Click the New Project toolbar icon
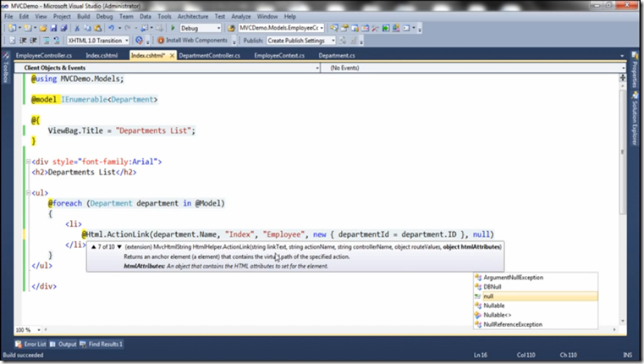 point(13,28)
